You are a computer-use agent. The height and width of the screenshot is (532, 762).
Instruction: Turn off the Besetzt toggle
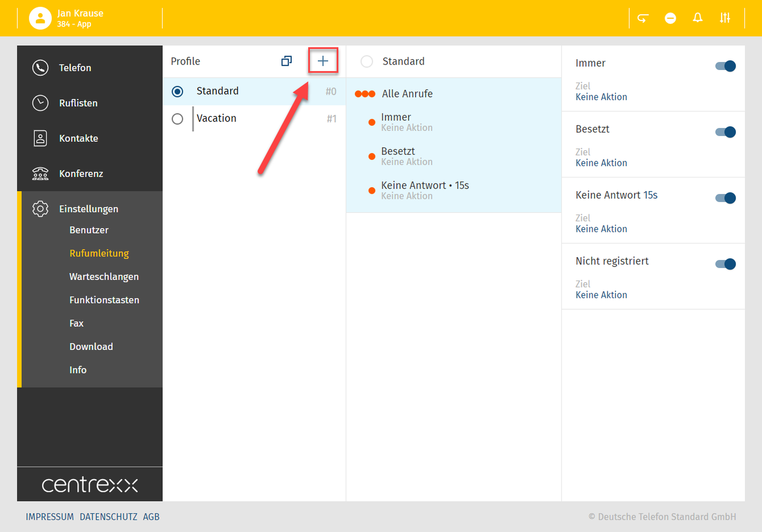point(725,132)
